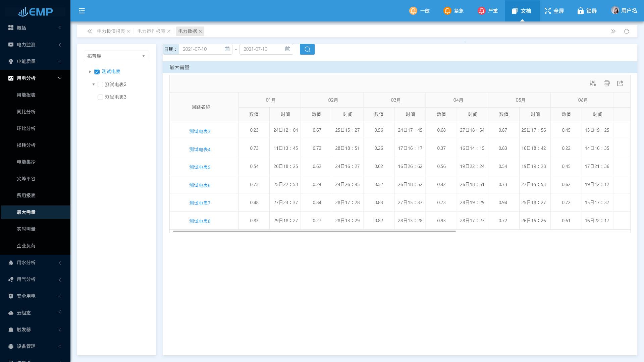This screenshot has width=644, height=362.
Task: Click the export table icon
Action: click(620, 83)
